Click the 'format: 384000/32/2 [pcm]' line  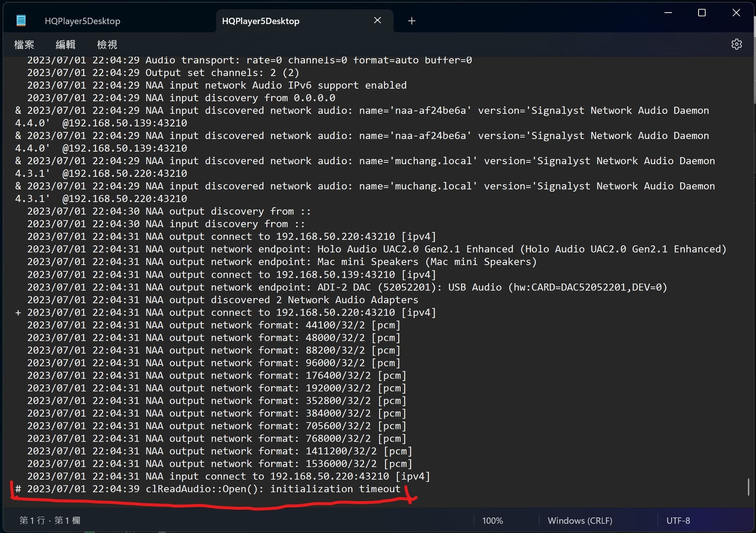tap(217, 413)
